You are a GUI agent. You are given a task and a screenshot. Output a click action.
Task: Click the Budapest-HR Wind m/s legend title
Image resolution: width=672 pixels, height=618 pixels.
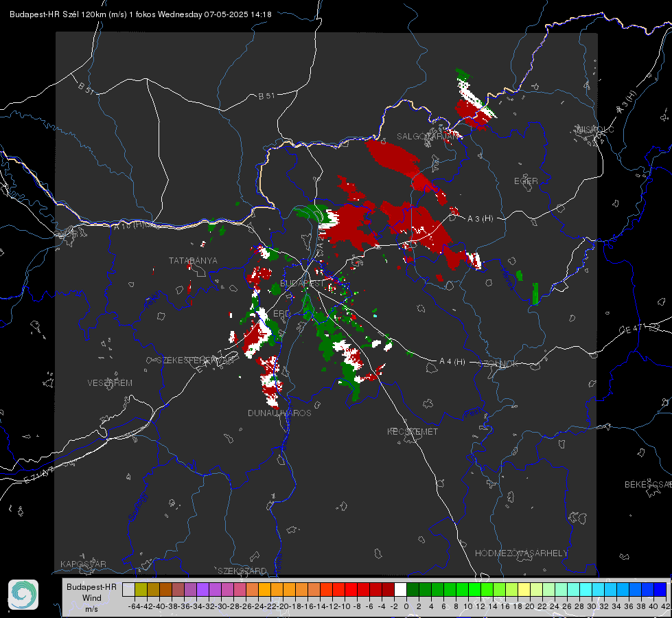point(92,598)
